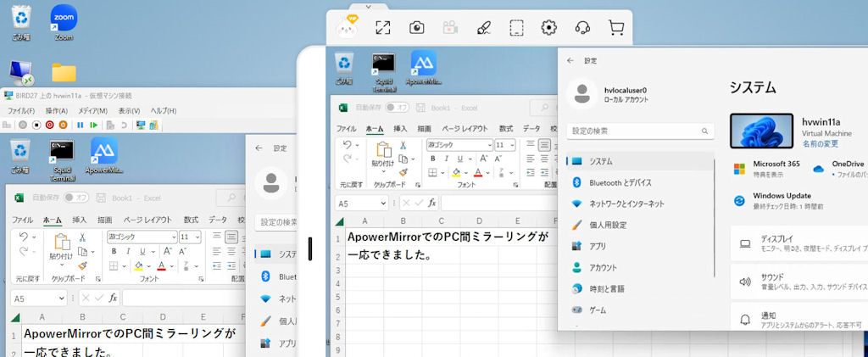Click the green Reset icon in Hyper-V toolbar
Image resolution: width=868 pixels, height=357 pixels.
click(x=94, y=126)
